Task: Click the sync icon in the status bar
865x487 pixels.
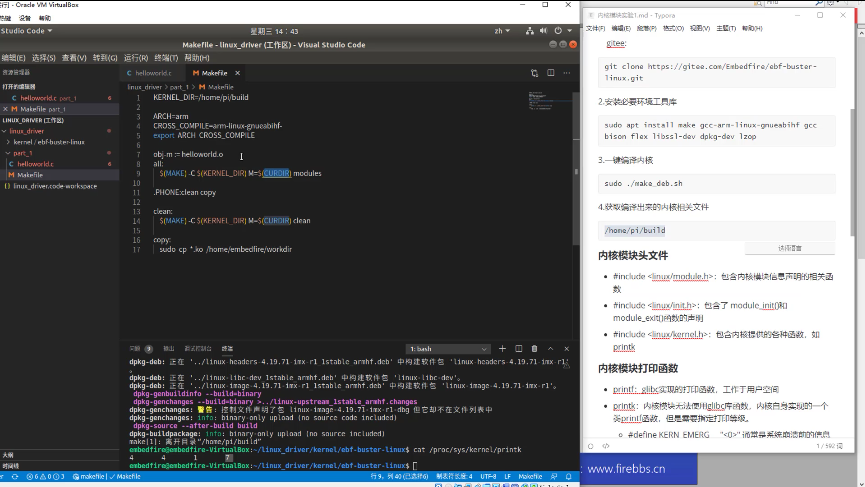Action: [15, 477]
